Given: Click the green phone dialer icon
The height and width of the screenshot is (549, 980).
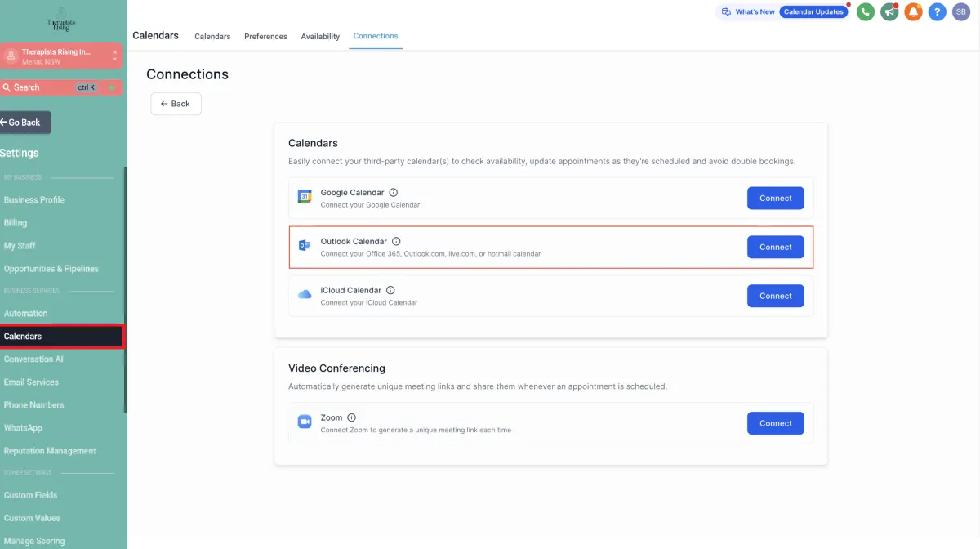Looking at the screenshot, I should click(865, 12).
